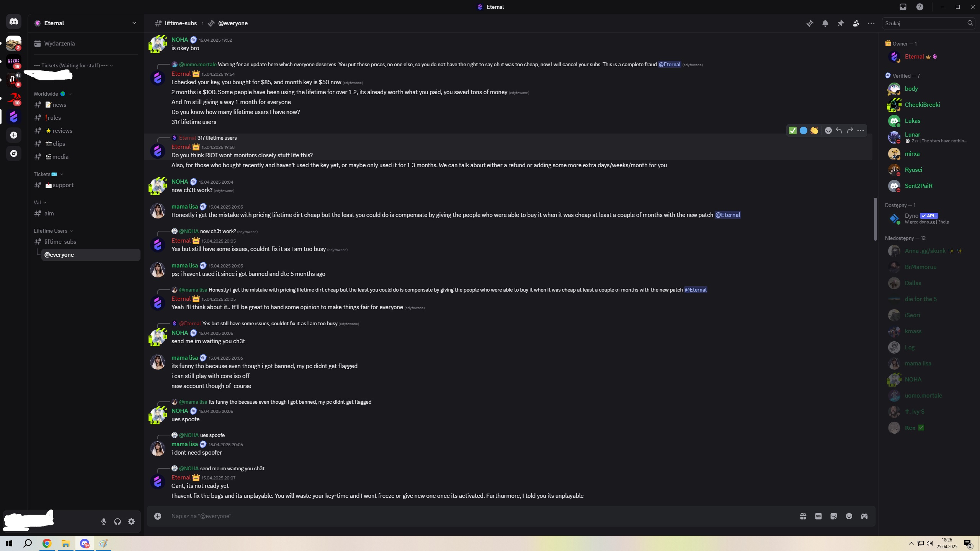The image size is (980, 551).
Task: Switch to the reviews channel
Action: pos(62,131)
